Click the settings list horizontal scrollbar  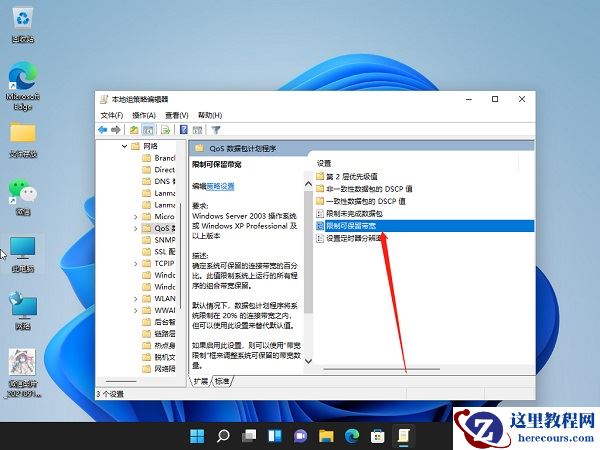382,369
